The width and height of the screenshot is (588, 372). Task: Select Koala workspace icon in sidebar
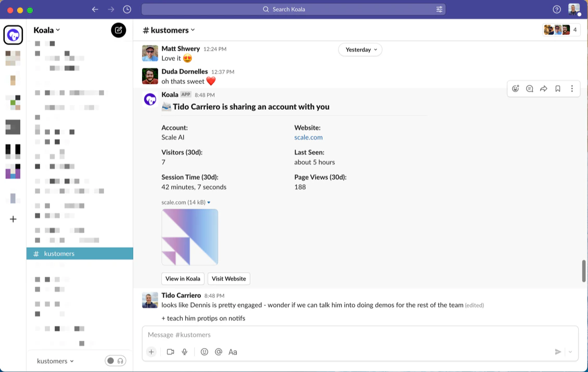click(13, 35)
